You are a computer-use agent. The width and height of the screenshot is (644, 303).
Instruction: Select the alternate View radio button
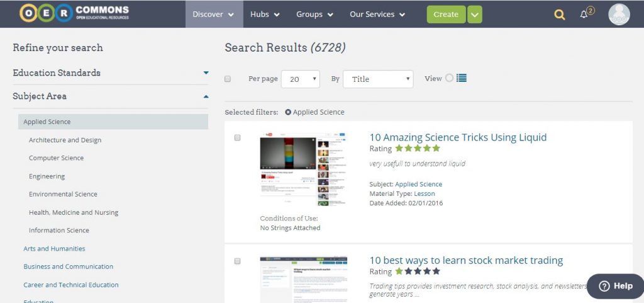click(x=449, y=78)
